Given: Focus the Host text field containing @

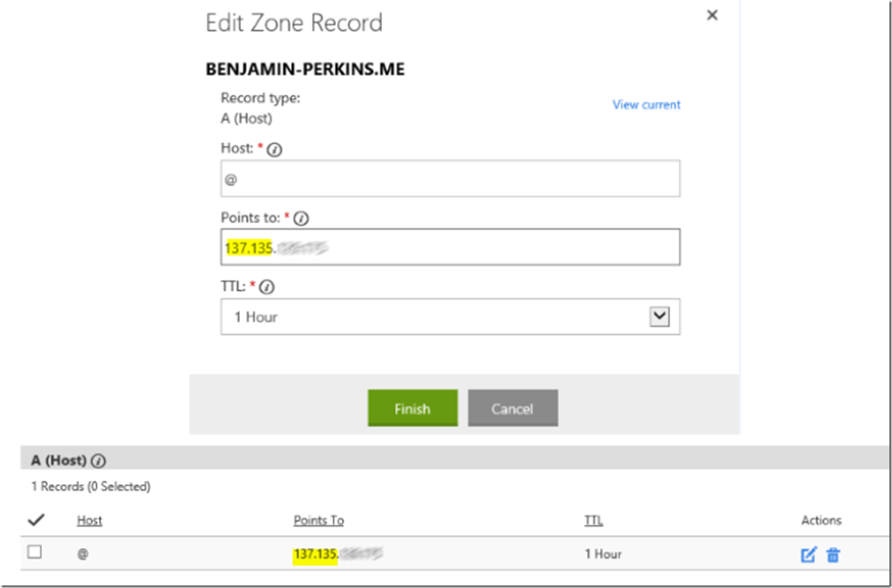Looking at the screenshot, I should coord(450,179).
